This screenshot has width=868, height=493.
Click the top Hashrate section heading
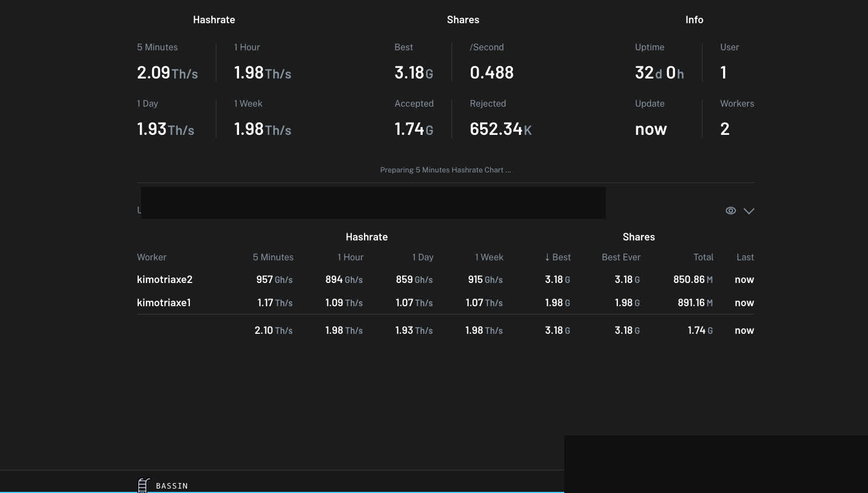(x=214, y=20)
